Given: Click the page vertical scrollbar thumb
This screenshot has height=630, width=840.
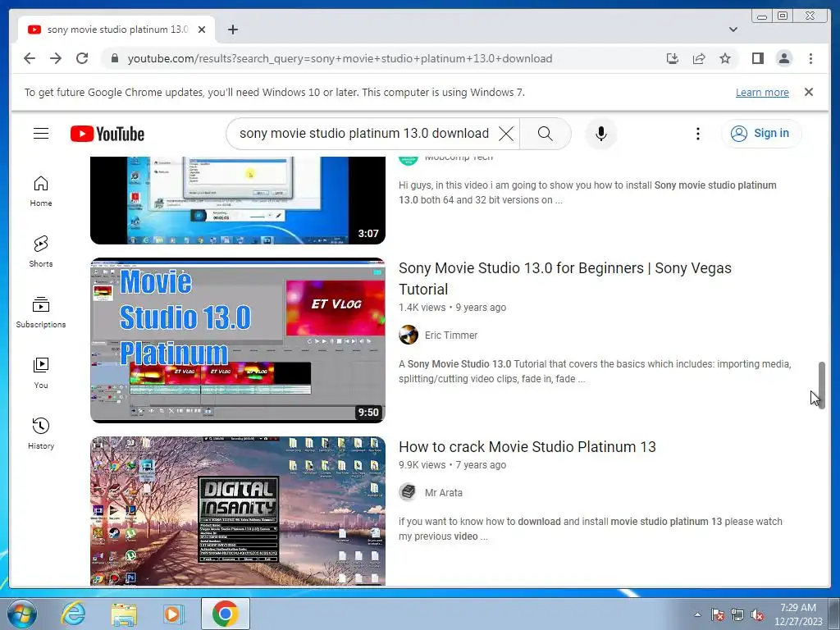Looking at the screenshot, I should tap(821, 386).
